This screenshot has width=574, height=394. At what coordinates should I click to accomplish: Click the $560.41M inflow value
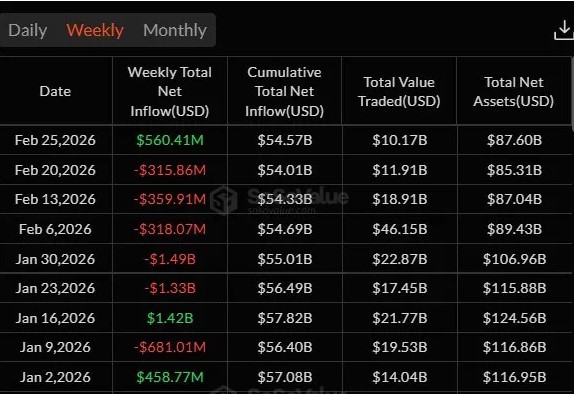click(x=170, y=140)
